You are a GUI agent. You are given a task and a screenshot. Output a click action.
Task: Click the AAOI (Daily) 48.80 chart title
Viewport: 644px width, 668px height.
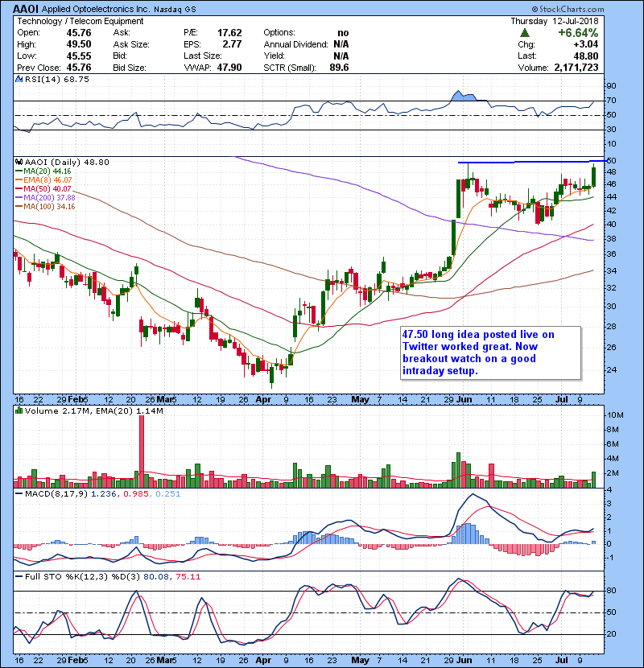click(67, 162)
